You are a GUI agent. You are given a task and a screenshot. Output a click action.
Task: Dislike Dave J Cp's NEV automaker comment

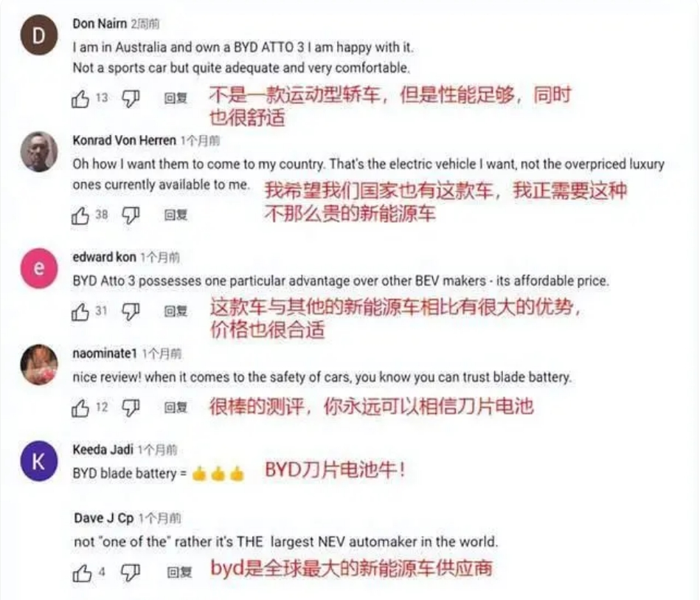coord(131,573)
